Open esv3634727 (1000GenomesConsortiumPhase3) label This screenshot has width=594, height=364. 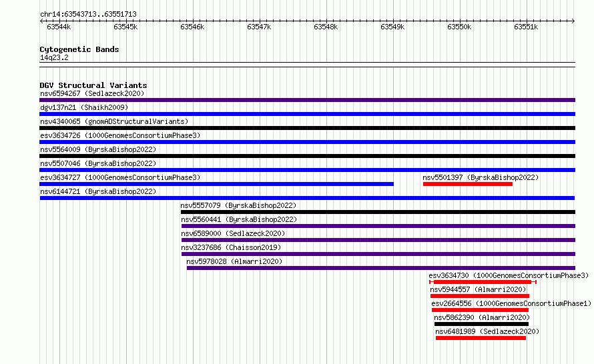point(120,177)
